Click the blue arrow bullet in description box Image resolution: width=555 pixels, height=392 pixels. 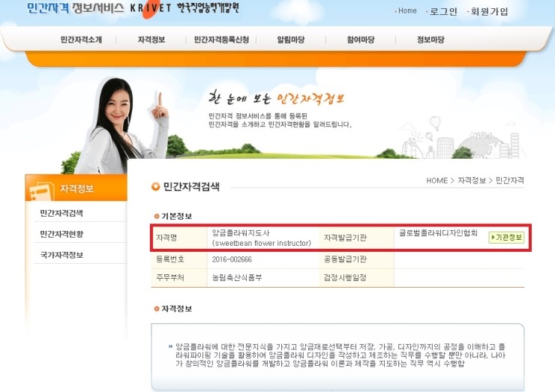pos(170,346)
